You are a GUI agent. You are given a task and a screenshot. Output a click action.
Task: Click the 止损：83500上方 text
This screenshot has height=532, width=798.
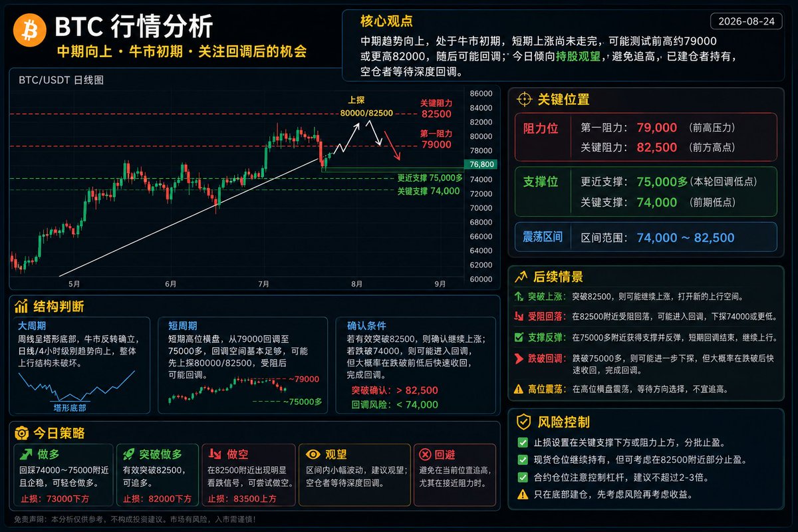(243, 499)
